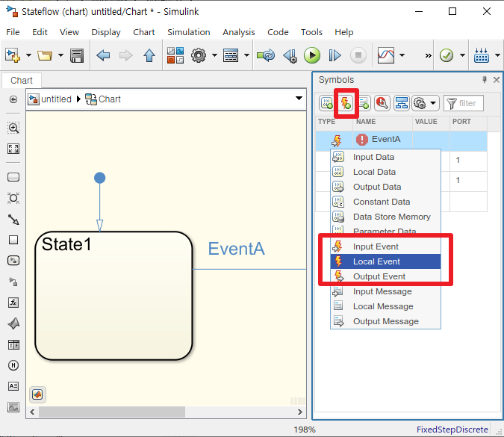
Task: Expand the open folder dropdown arrow
Action: click(60, 55)
